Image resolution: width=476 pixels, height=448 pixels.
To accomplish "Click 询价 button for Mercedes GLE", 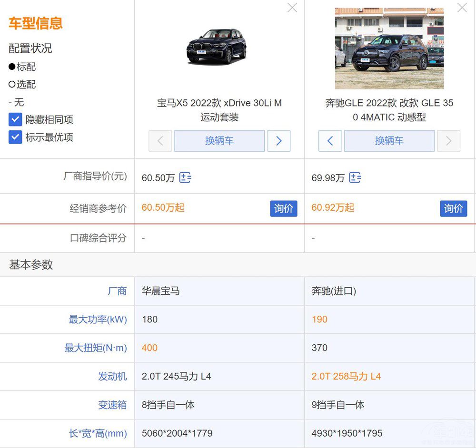I will pos(453,208).
